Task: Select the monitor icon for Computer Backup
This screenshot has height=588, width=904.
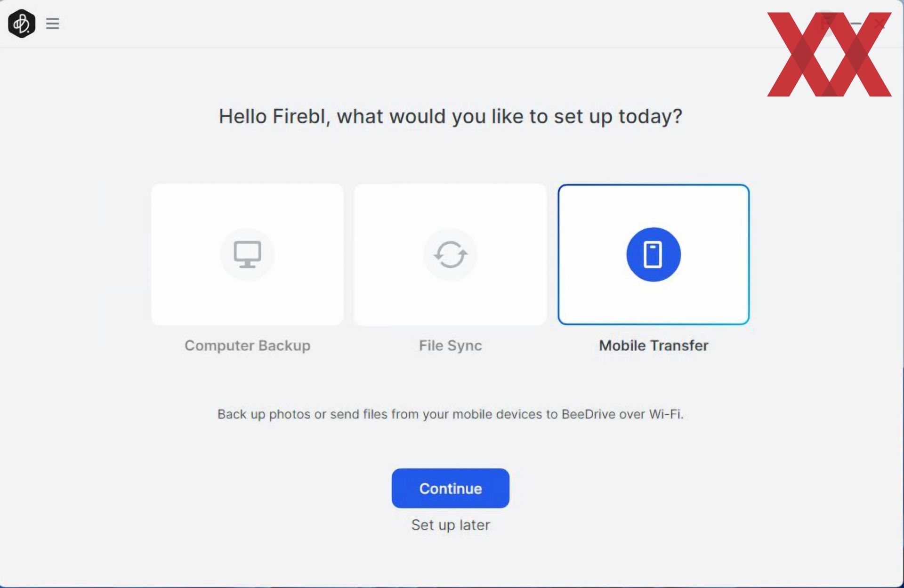Action: pyautogui.click(x=247, y=255)
